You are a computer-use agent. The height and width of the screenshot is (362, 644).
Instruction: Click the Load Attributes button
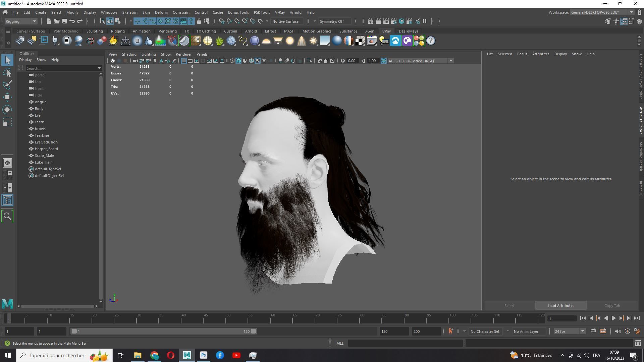click(560, 305)
